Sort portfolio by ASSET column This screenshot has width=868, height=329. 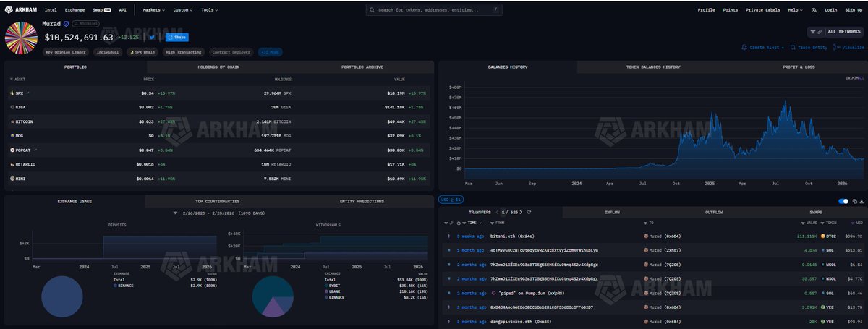click(x=18, y=78)
